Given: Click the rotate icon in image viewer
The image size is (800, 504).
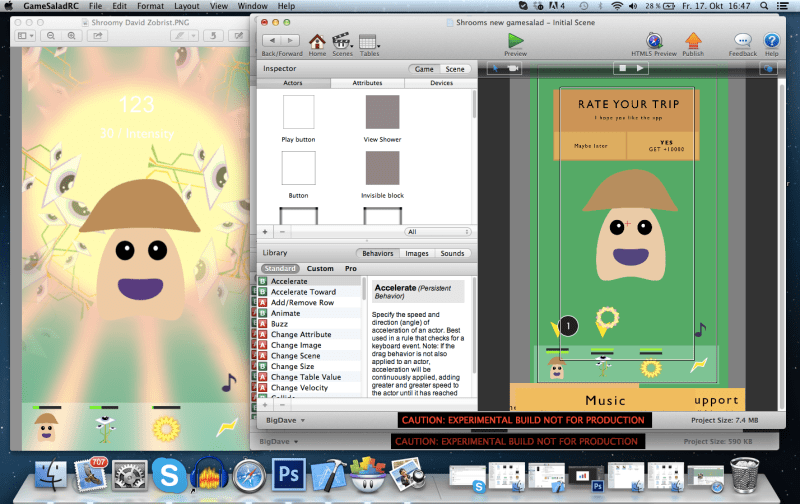Looking at the screenshot, I should (x=213, y=36).
